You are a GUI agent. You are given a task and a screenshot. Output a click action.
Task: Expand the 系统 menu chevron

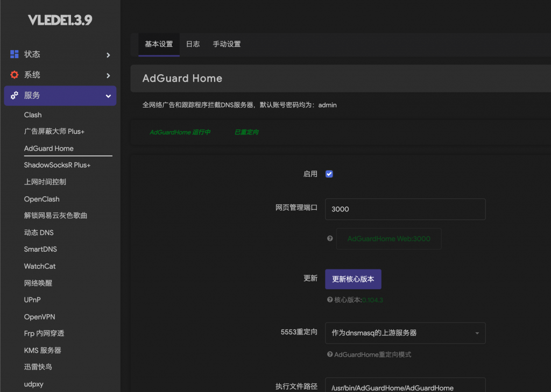(x=108, y=75)
